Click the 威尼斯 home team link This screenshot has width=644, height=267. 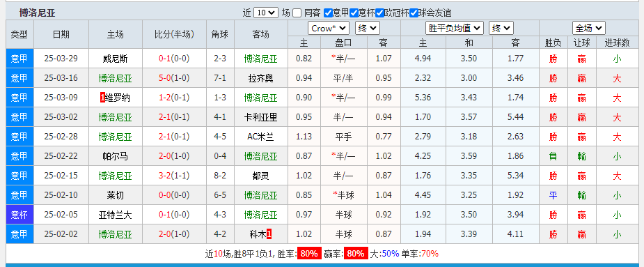(x=116, y=59)
